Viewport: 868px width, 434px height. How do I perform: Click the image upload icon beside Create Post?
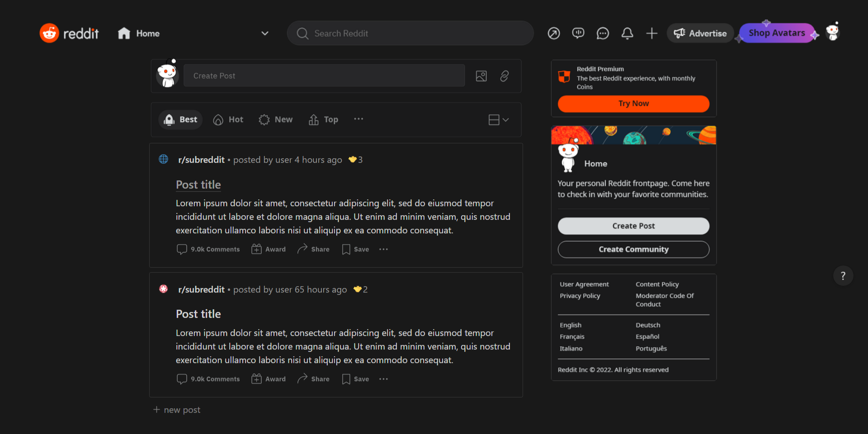point(481,76)
